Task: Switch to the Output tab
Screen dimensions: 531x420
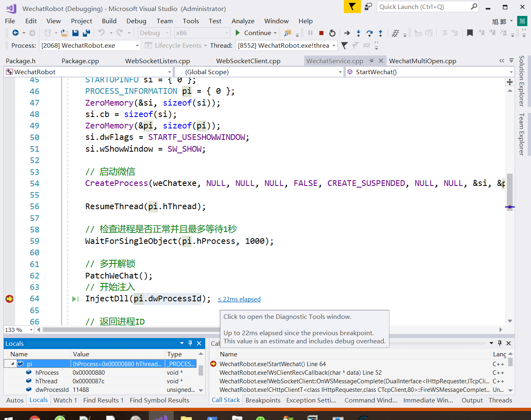Action: tap(472, 400)
